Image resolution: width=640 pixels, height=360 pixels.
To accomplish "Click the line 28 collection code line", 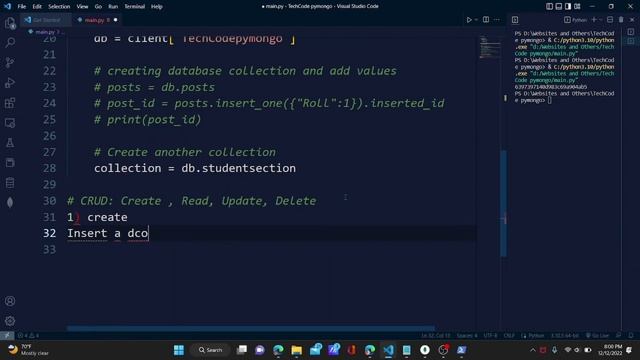I will point(195,168).
